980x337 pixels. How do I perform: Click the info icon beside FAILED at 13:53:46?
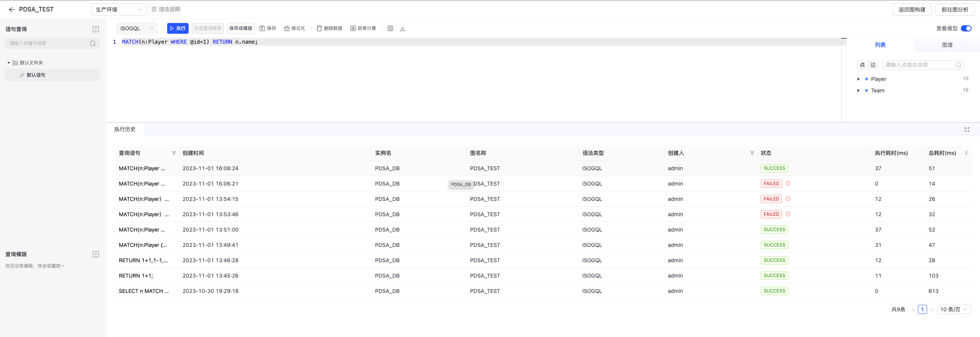click(x=788, y=214)
